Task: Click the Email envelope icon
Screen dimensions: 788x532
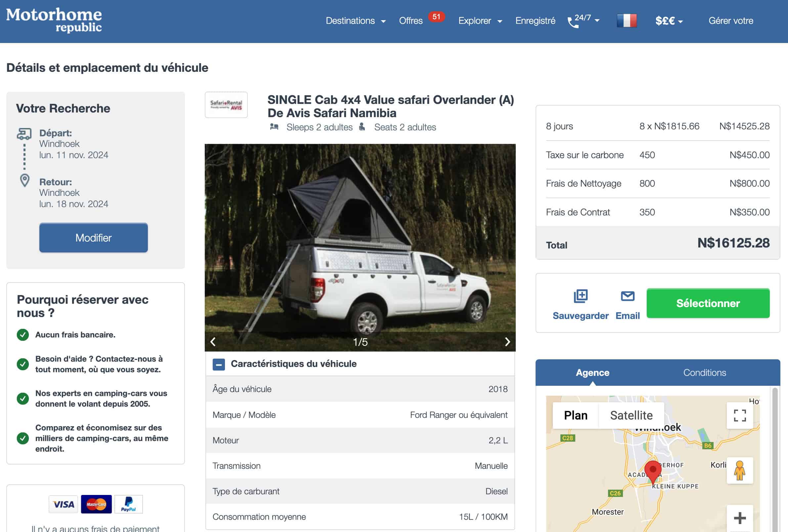Action: coord(627,296)
